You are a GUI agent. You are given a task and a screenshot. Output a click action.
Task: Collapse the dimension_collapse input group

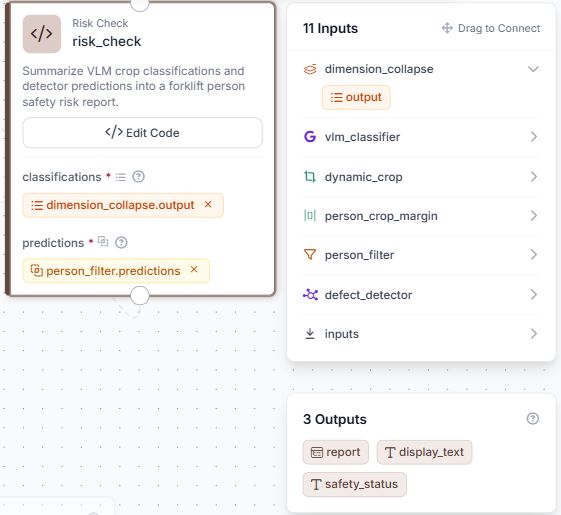pos(533,69)
